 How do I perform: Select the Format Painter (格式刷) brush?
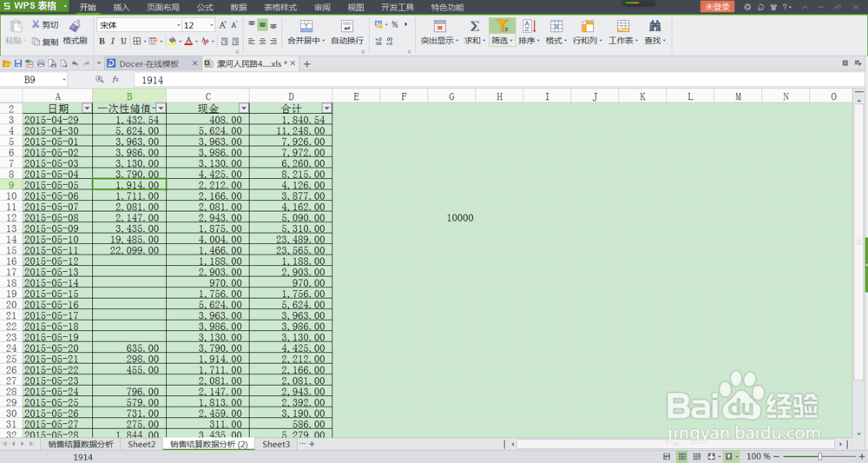[x=75, y=25]
